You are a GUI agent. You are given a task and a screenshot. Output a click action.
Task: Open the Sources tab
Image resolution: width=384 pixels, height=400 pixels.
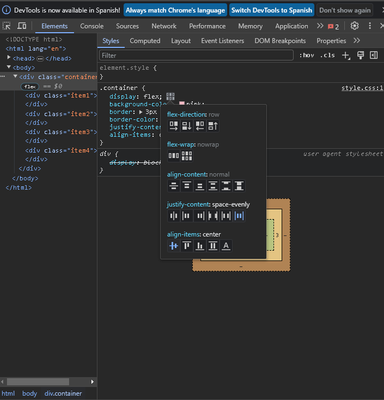click(127, 26)
